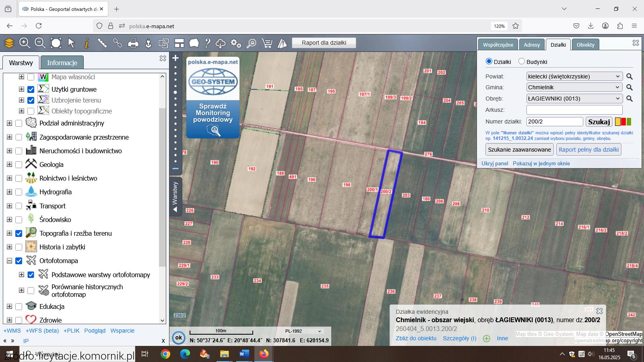Uncheck the Użytki gruntowe layer
The width and height of the screenshot is (644, 362).
tap(31, 89)
